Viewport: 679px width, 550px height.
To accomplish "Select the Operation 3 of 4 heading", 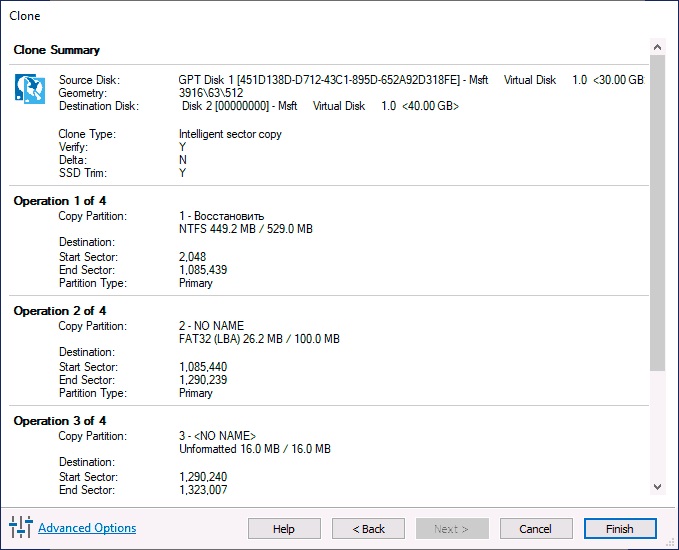I will (x=60, y=421).
